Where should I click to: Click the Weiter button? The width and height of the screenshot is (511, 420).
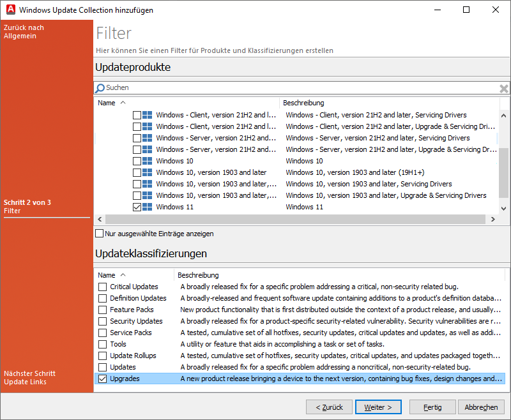(x=378, y=407)
